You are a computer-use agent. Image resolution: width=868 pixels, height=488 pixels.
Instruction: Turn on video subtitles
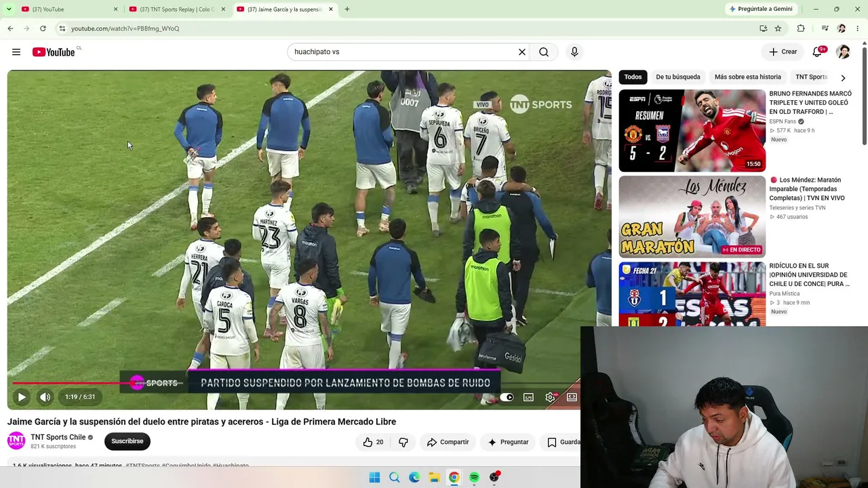[528, 397]
